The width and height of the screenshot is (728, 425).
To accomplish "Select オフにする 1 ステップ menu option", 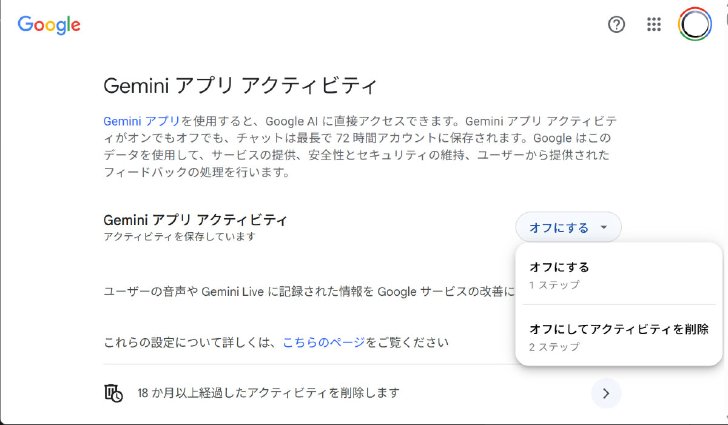I will click(619, 275).
